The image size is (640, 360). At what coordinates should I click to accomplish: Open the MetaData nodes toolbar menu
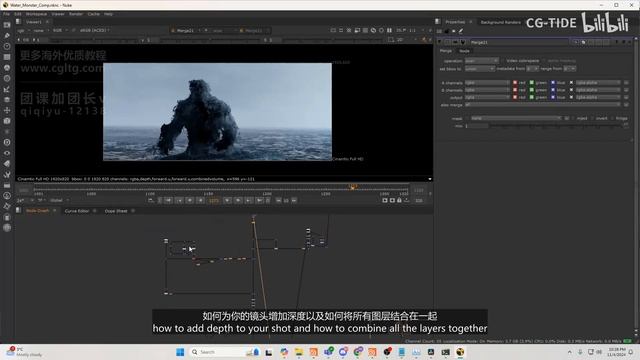pos(7,164)
